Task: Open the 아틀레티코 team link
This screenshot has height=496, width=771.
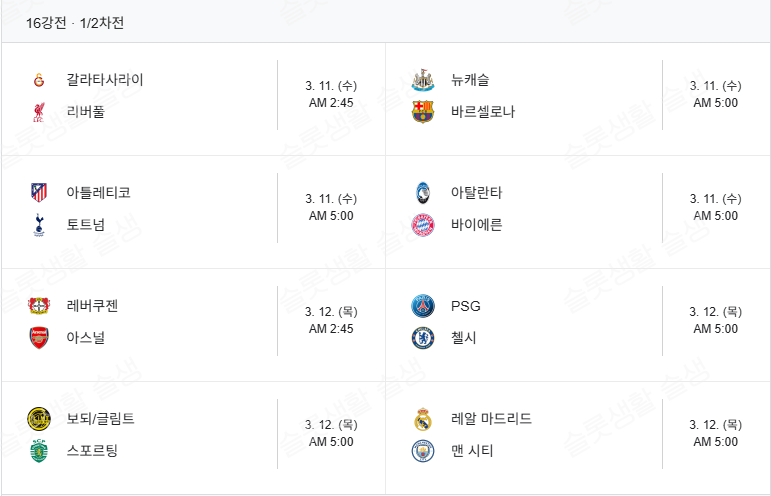Action: [98, 193]
